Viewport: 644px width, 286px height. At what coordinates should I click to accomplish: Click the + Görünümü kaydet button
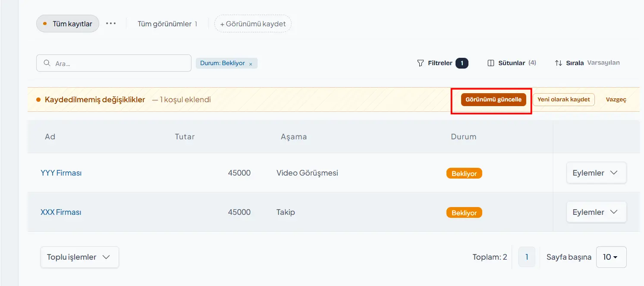[x=253, y=24]
